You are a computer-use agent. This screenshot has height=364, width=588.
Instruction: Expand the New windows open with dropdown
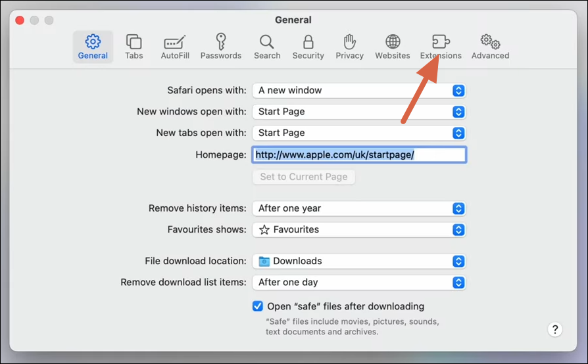pos(359,112)
